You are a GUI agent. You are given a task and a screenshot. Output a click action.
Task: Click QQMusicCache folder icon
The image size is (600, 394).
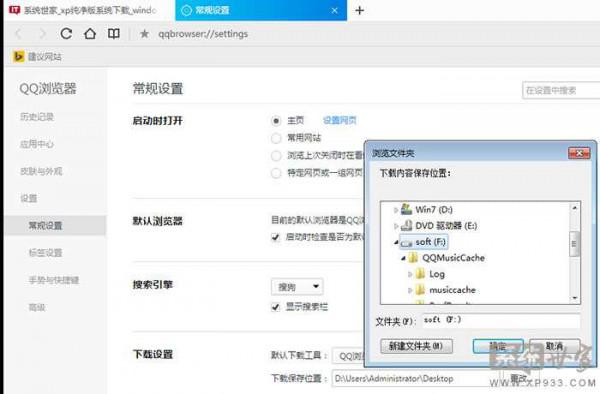413,257
